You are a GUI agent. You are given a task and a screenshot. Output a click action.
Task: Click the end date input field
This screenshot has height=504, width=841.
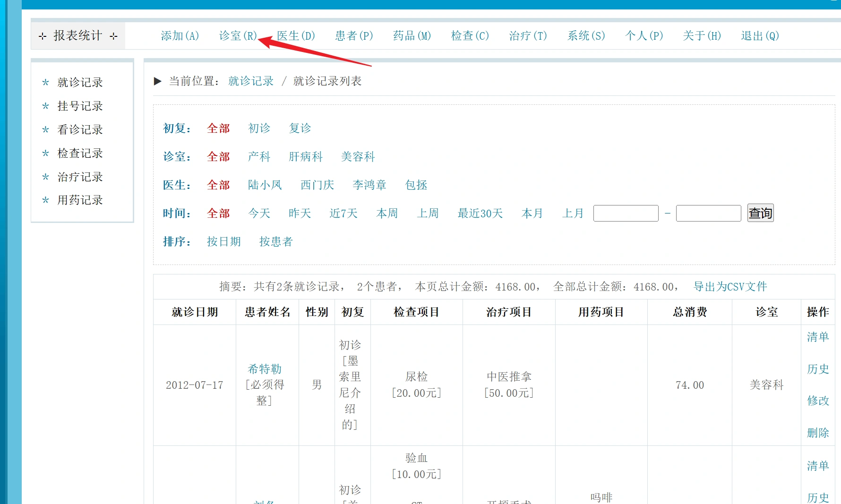[x=708, y=214]
